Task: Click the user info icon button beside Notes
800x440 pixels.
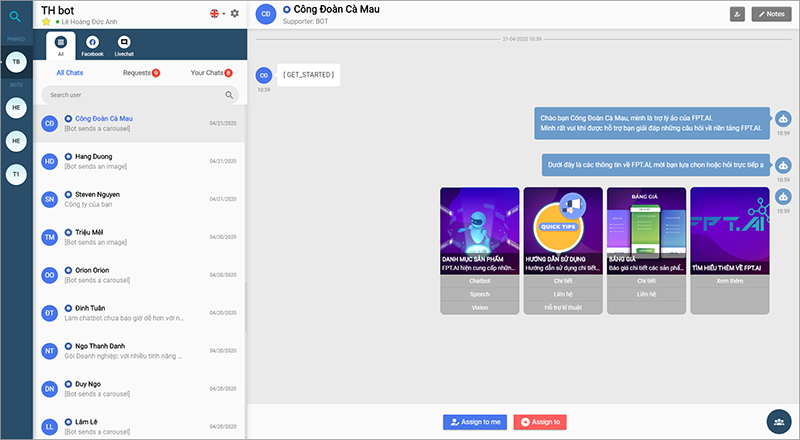Action: (737, 14)
